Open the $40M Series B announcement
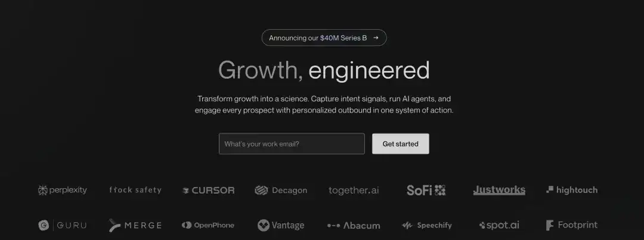The height and width of the screenshot is (240, 644). point(324,38)
